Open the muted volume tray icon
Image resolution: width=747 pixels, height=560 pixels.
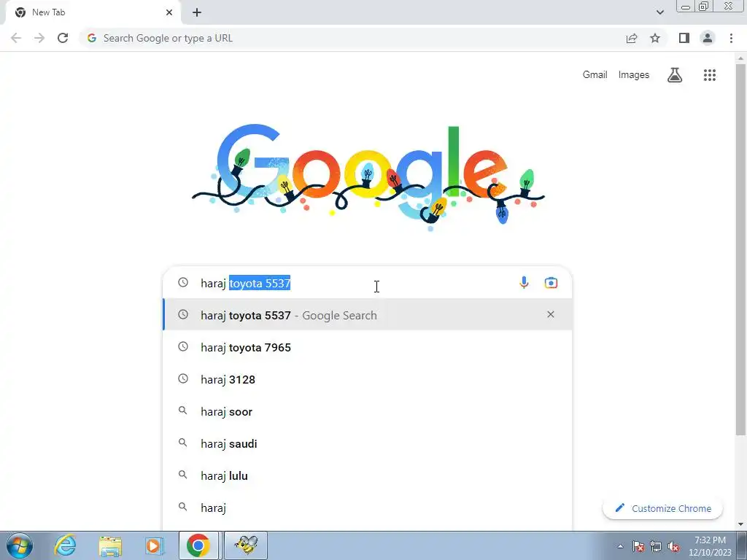click(x=673, y=547)
